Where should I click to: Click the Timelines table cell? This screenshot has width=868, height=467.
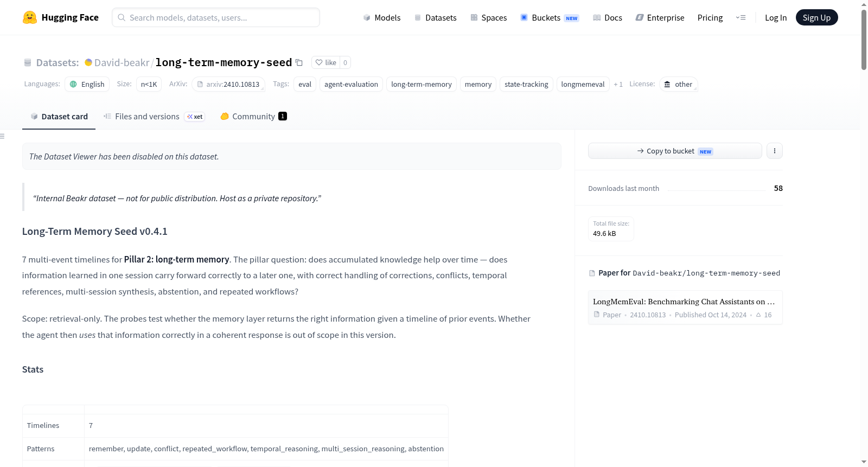click(x=53, y=426)
